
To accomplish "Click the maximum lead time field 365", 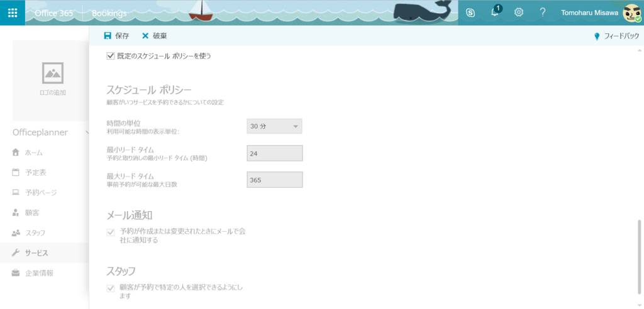I will tap(274, 180).
